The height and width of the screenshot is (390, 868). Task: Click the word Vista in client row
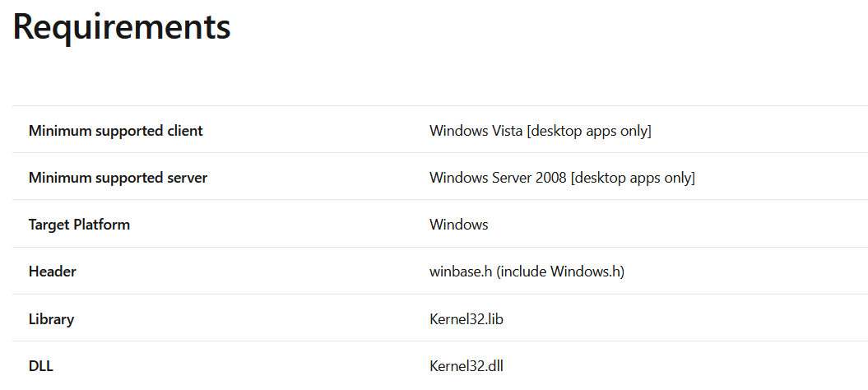tap(507, 132)
